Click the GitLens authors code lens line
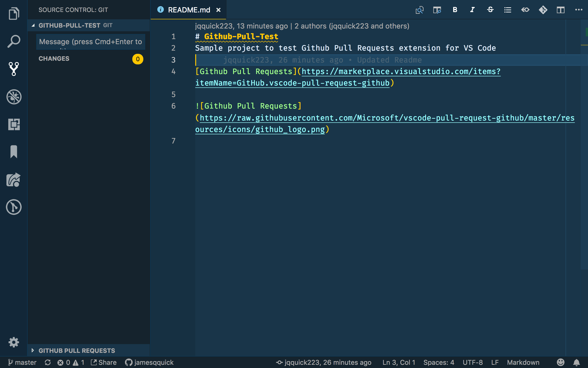588x368 pixels. [302, 26]
